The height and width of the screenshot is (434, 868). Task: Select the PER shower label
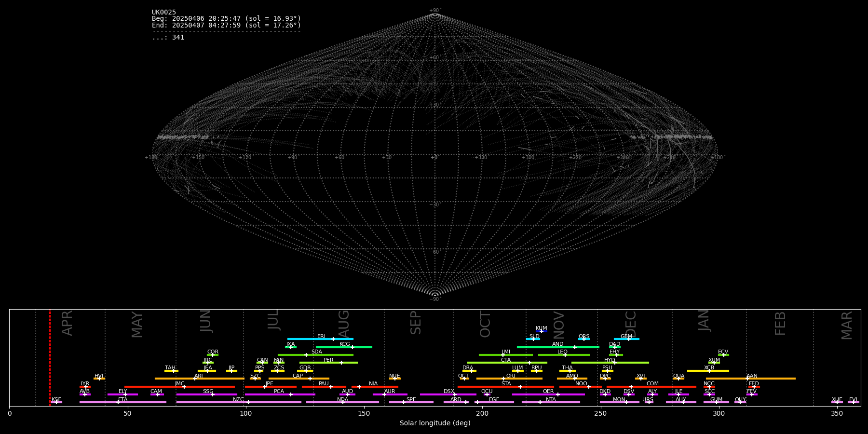(328, 360)
